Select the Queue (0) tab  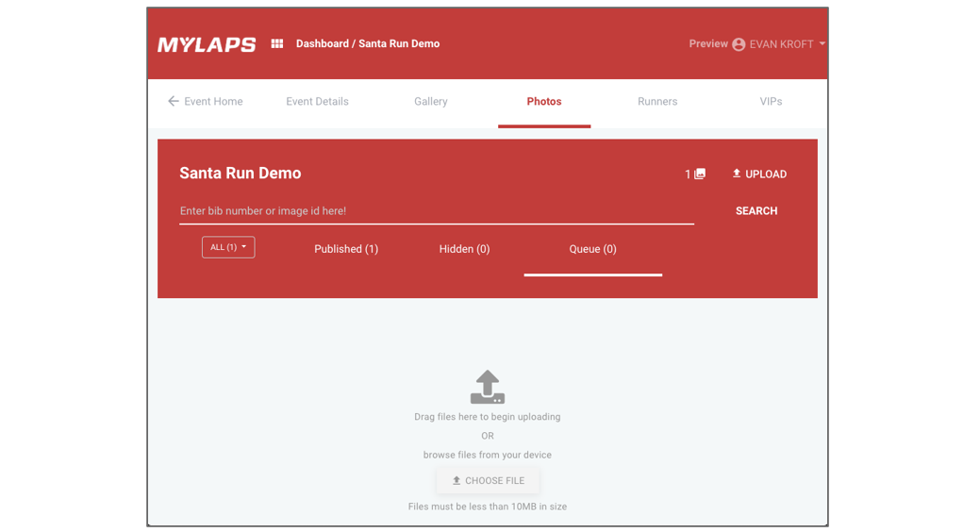(592, 249)
